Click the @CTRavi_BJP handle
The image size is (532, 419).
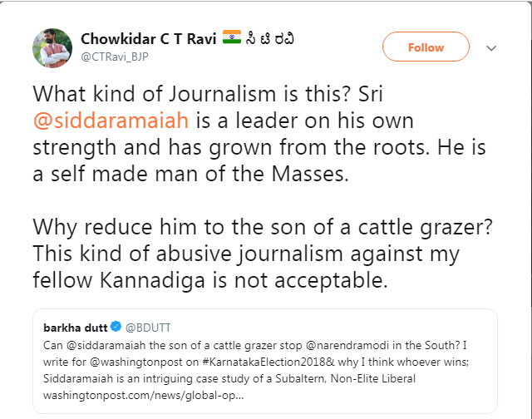pyautogui.click(x=113, y=57)
